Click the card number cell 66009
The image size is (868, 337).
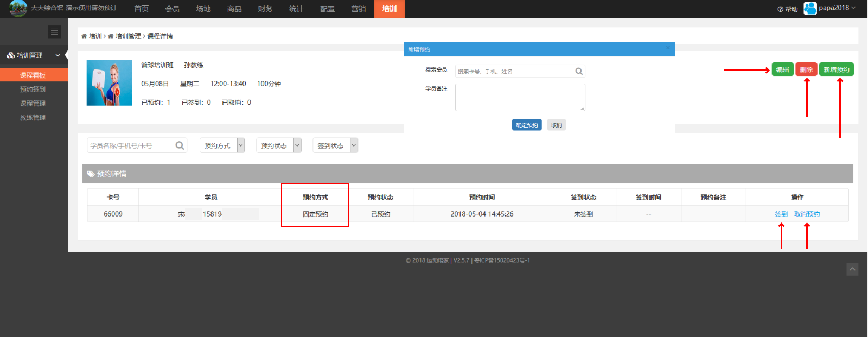(x=113, y=214)
